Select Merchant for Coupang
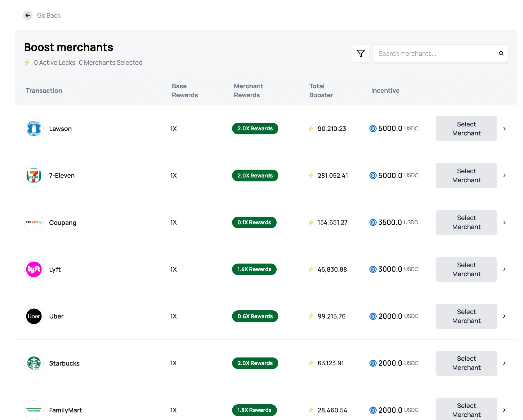This screenshot has width=523, height=420. click(x=466, y=222)
